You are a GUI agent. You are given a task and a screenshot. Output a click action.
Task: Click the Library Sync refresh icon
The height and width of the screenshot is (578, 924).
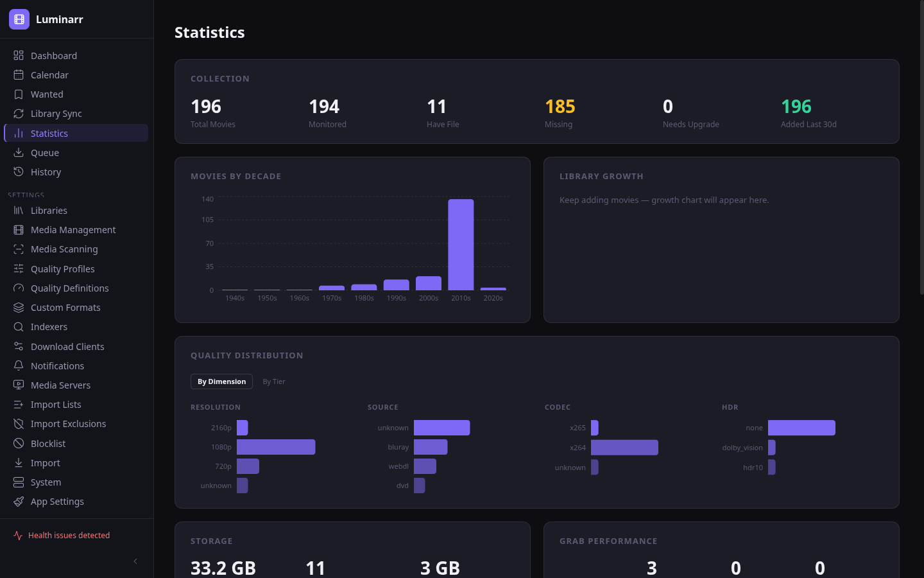pyautogui.click(x=18, y=113)
